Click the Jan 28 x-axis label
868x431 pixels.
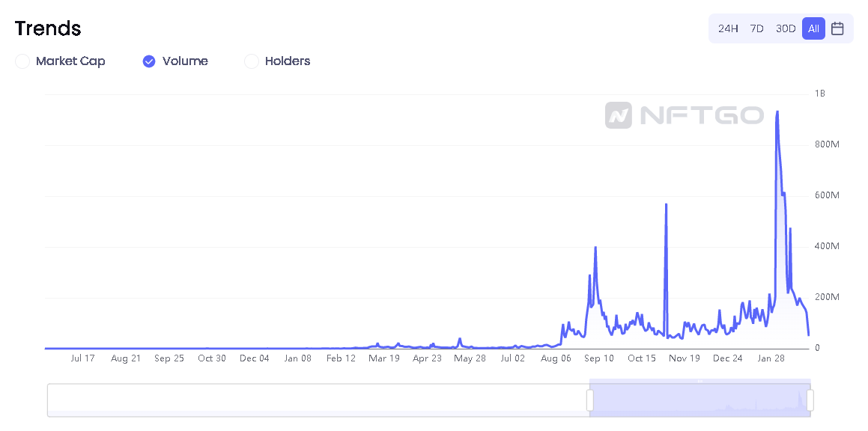click(x=771, y=358)
